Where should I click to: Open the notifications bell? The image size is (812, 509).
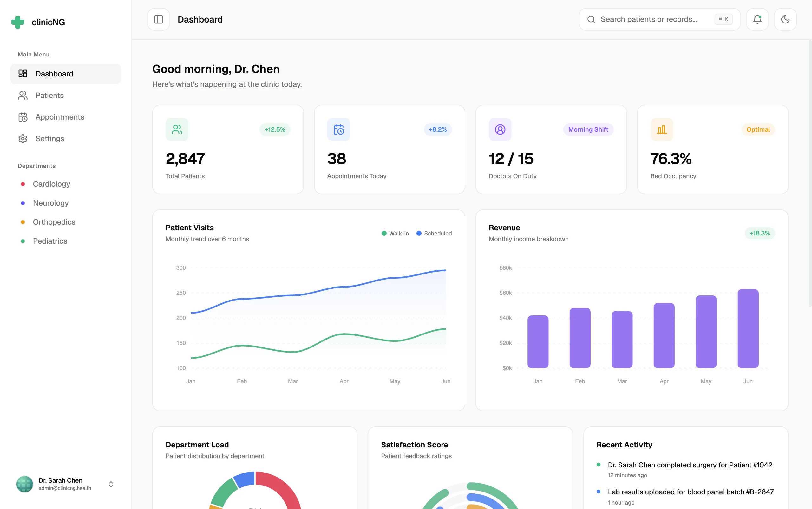757,19
